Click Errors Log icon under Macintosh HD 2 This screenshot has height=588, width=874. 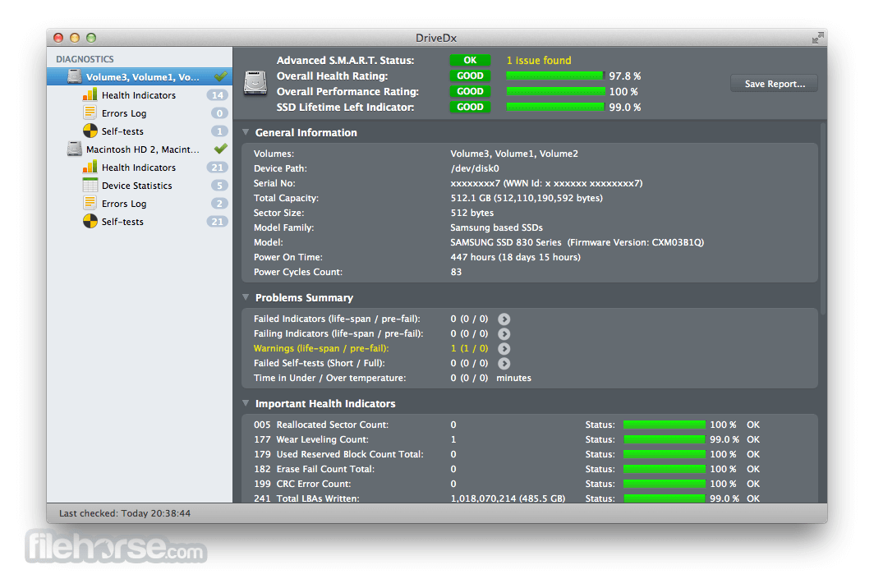[x=90, y=203]
